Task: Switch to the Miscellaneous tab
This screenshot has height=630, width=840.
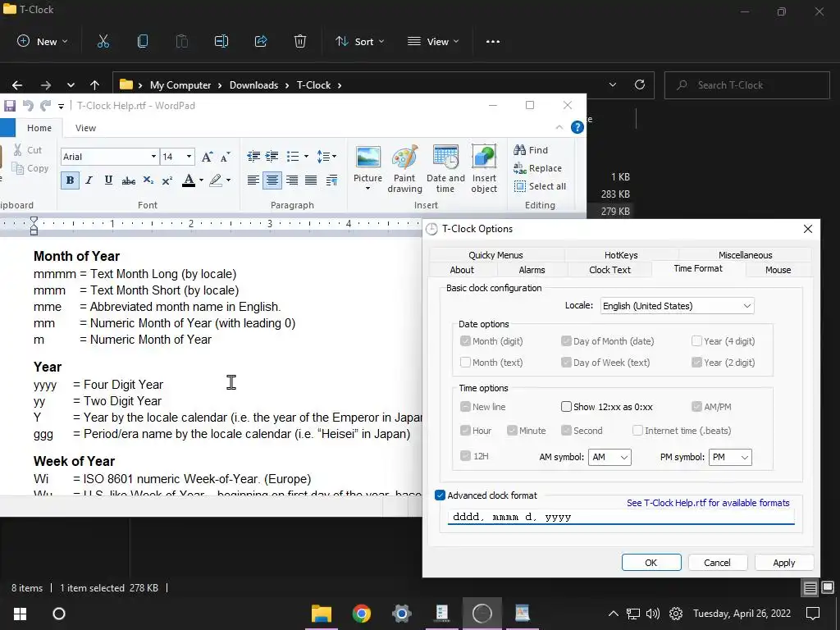Action: click(745, 255)
